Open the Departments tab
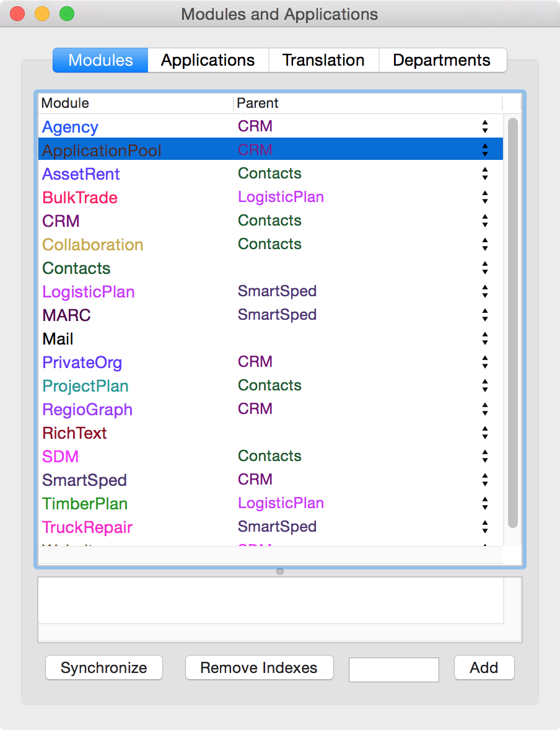Viewport: 560px width, 730px height. 441,60
